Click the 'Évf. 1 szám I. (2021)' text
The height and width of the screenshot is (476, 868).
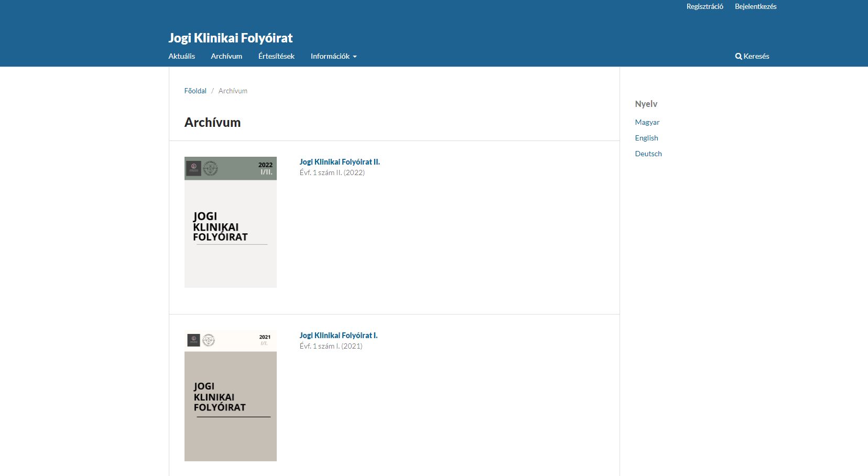click(x=331, y=346)
